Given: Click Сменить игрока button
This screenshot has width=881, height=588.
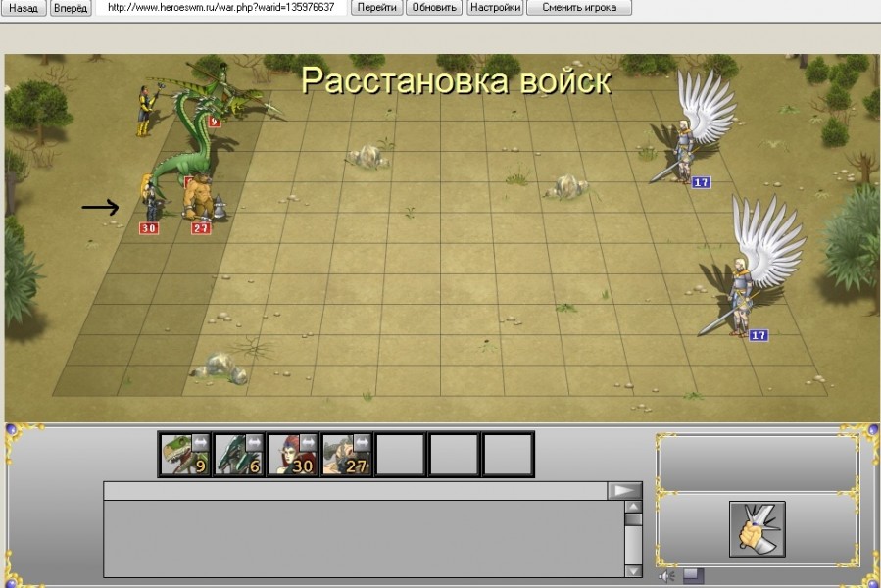Looking at the screenshot, I should click(x=579, y=7).
